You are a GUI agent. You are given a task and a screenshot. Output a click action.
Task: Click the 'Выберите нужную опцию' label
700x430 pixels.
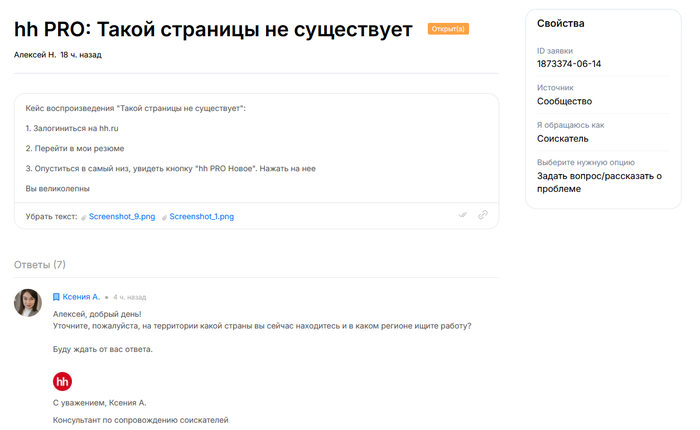(586, 163)
